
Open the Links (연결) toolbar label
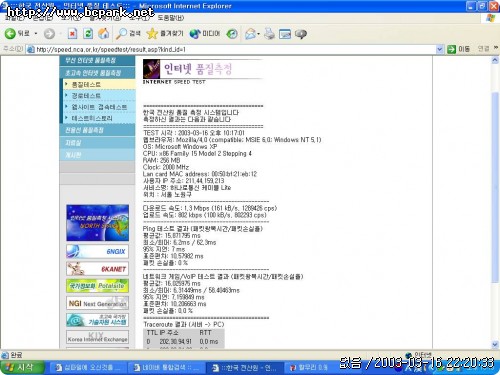coord(483,49)
